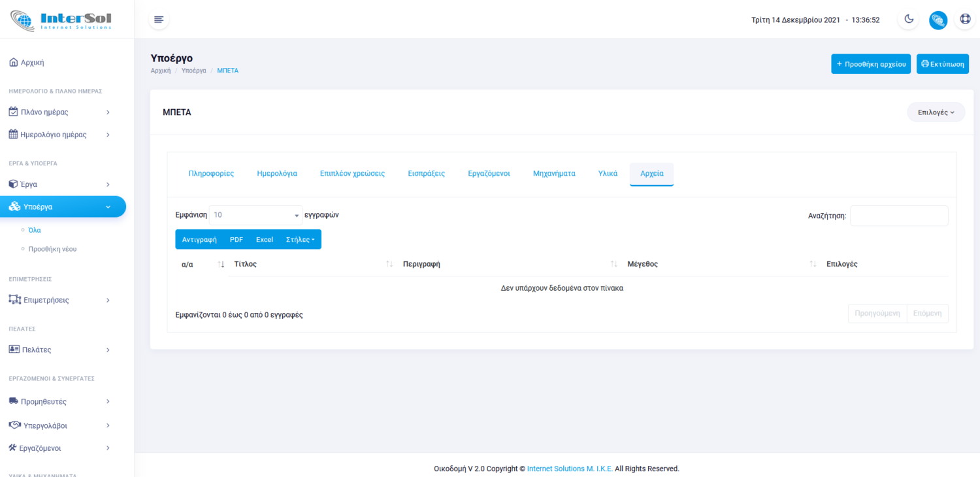Expand the Πλάνο ημέρας sidebar menu
The height and width of the screenshot is (477, 980).
[60, 112]
